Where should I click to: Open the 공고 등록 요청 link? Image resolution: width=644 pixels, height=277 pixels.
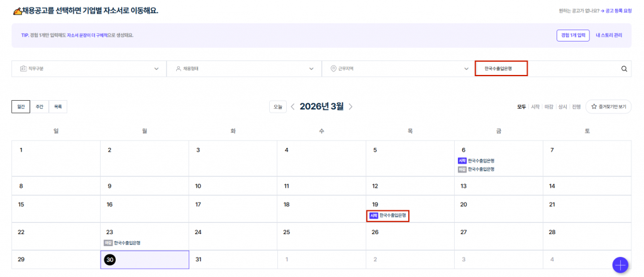click(x=618, y=11)
